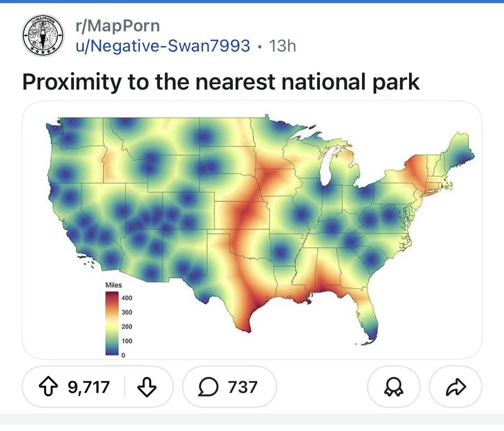
Task: Click the 13h post timestamp
Action: (x=282, y=45)
